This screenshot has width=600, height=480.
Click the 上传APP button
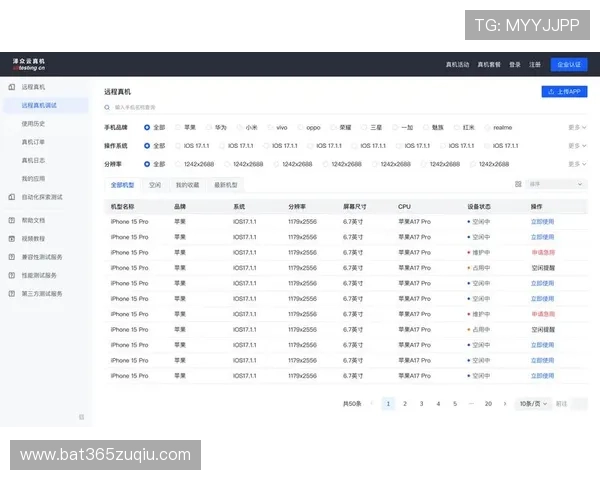pyautogui.click(x=564, y=91)
